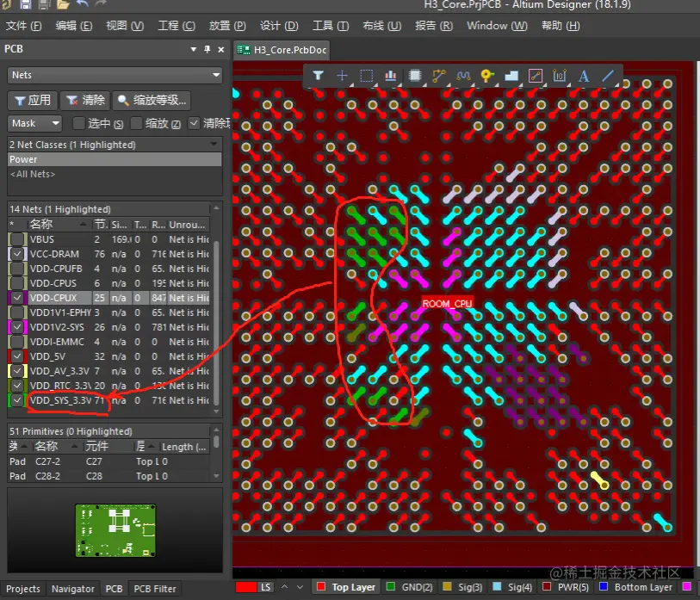Switch to the GND(2) layer tab
This screenshot has height=600, width=700.
(411, 586)
